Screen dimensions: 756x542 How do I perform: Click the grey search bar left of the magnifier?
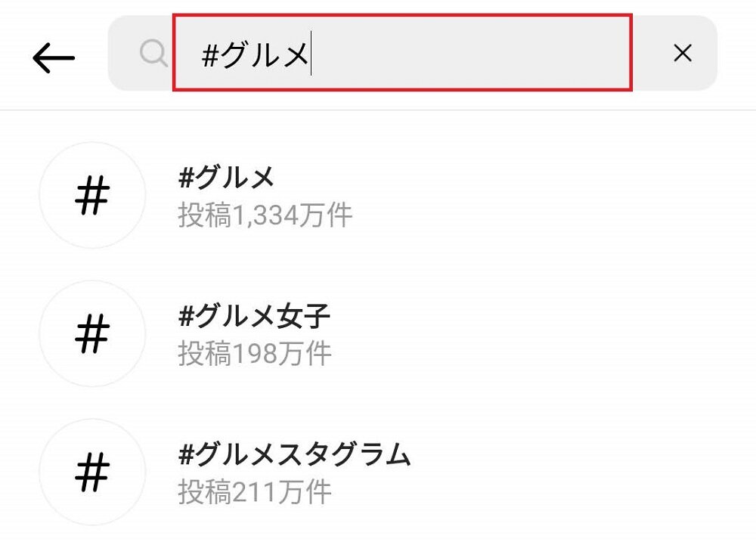tap(124, 53)
